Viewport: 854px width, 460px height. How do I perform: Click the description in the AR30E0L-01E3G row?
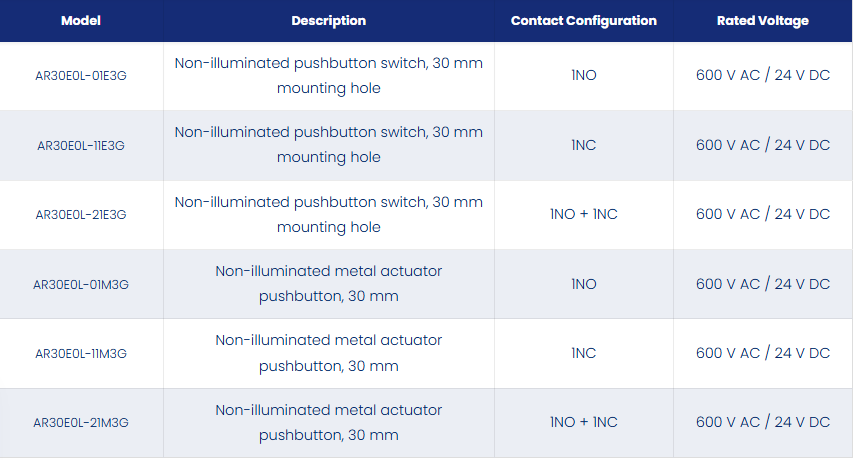(328, 76)
